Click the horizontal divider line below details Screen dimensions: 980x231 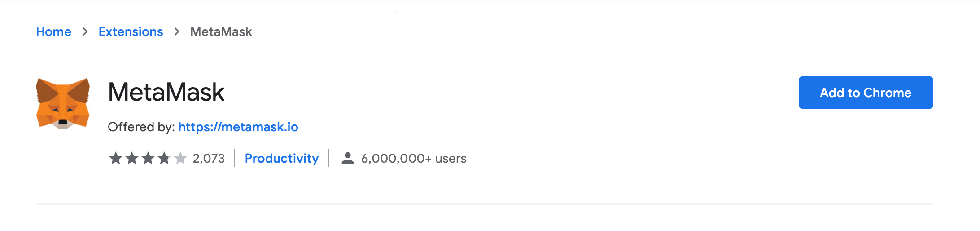(485, 204)
